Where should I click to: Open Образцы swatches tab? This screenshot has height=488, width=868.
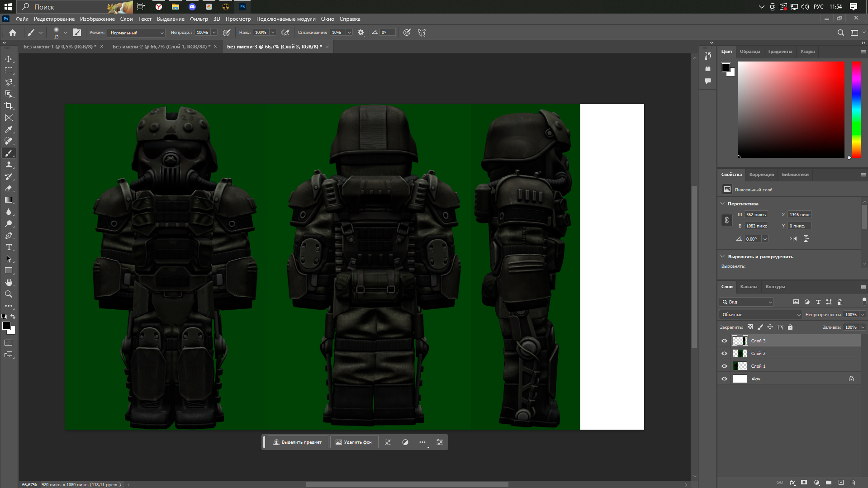pos(749,52)
